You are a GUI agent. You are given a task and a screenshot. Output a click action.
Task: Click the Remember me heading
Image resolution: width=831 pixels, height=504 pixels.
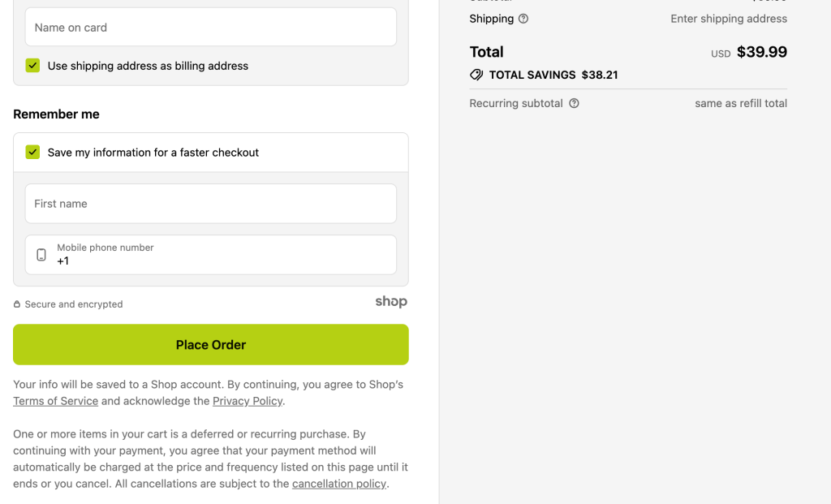point(56,114)
